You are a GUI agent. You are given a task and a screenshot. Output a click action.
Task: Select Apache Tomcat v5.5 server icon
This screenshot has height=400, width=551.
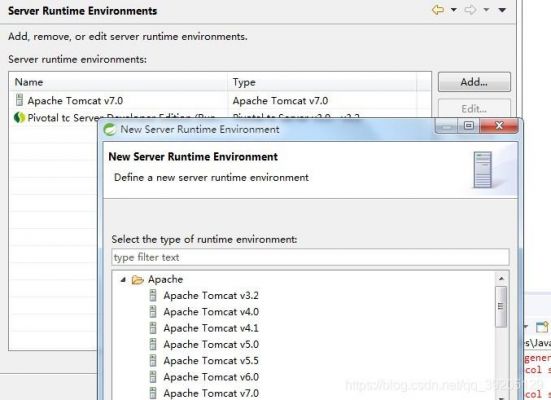click(153, 361)
